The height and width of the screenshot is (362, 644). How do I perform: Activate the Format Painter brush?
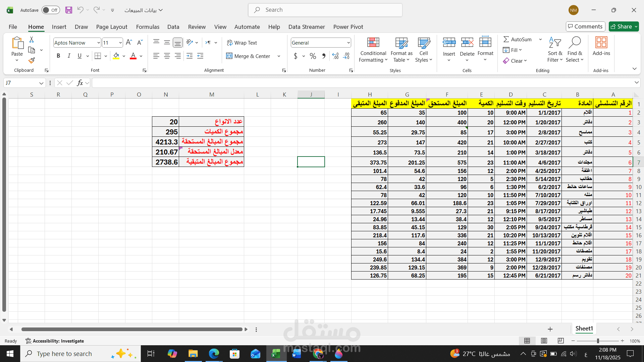[32, 61]
